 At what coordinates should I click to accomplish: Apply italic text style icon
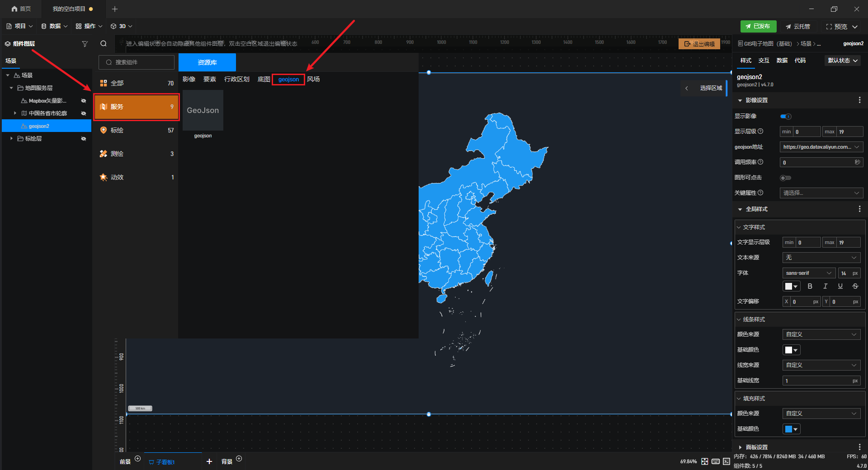(825, 286)
